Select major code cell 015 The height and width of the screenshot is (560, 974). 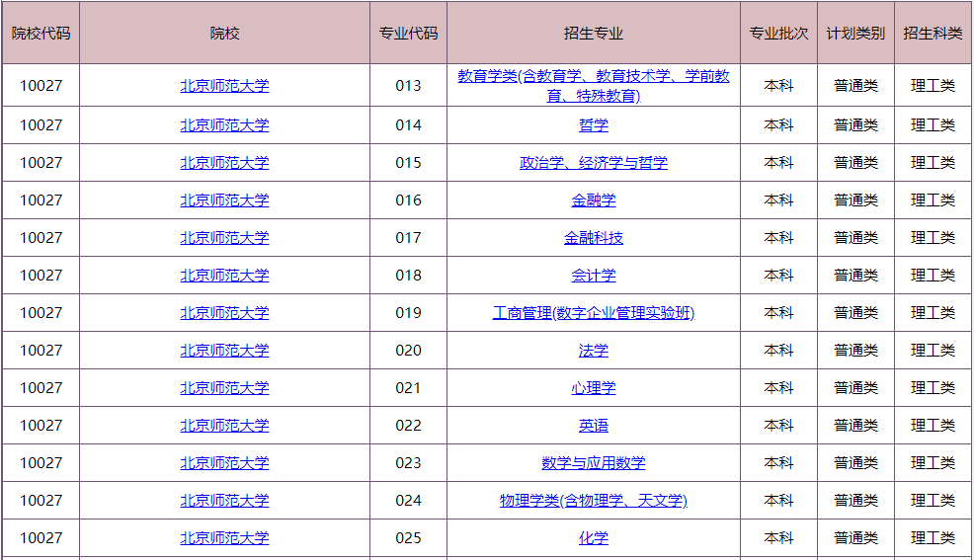click(x=408, y=163)
